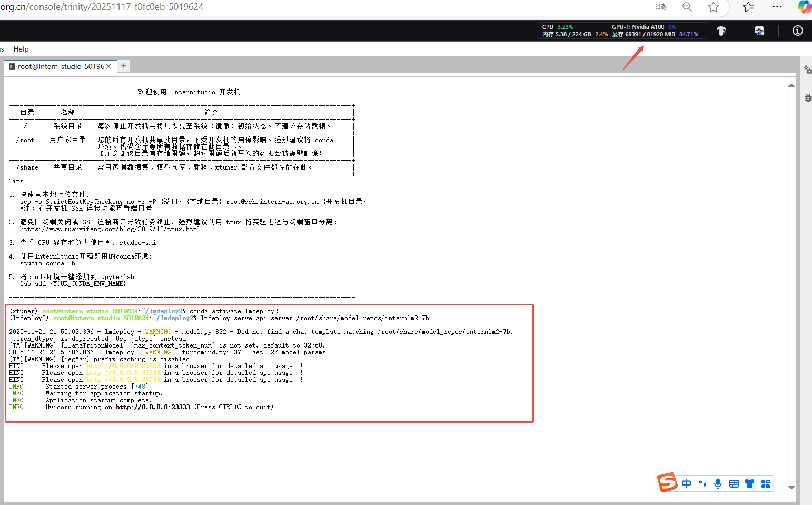The image size is (812, 505).
Task: Add a new launcher tab with plus
Action: 124,66
